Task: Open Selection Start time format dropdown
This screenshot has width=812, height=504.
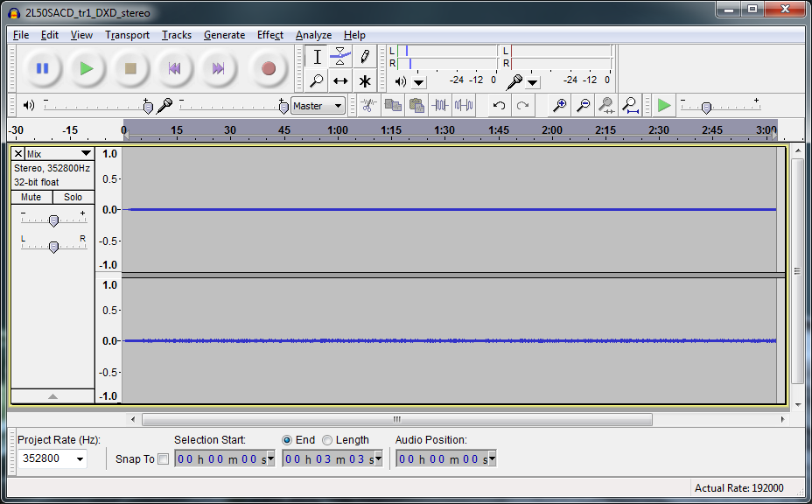Action: click(271, 458)
